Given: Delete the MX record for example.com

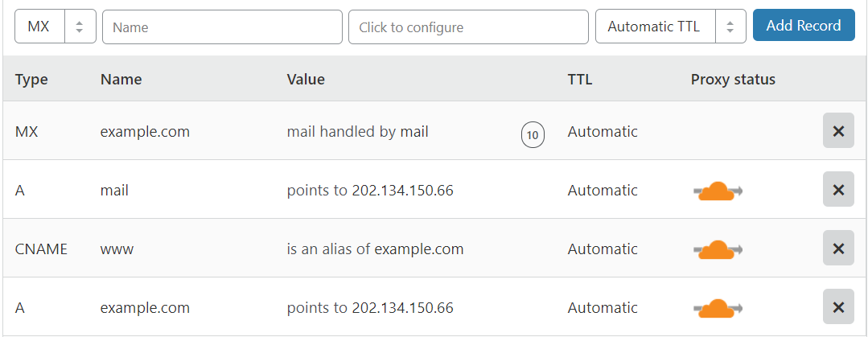Looking at the screenshot, I should (x=838, y=130).
